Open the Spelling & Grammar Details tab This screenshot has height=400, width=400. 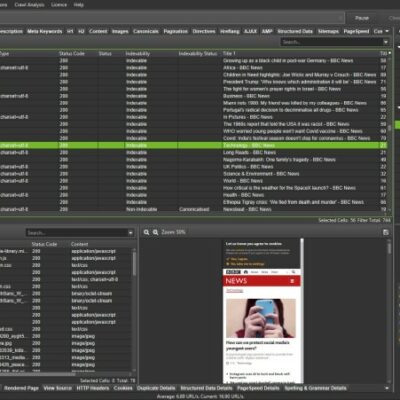[315, 388]
